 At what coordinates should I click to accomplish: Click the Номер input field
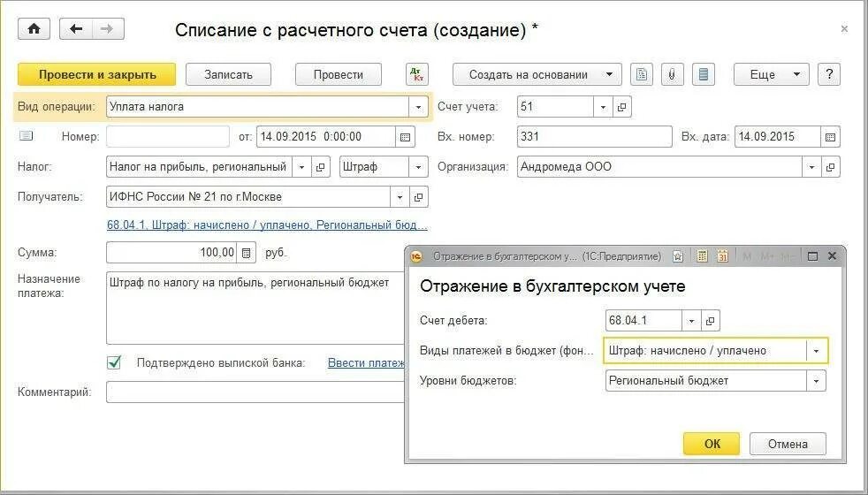[168, 137]
